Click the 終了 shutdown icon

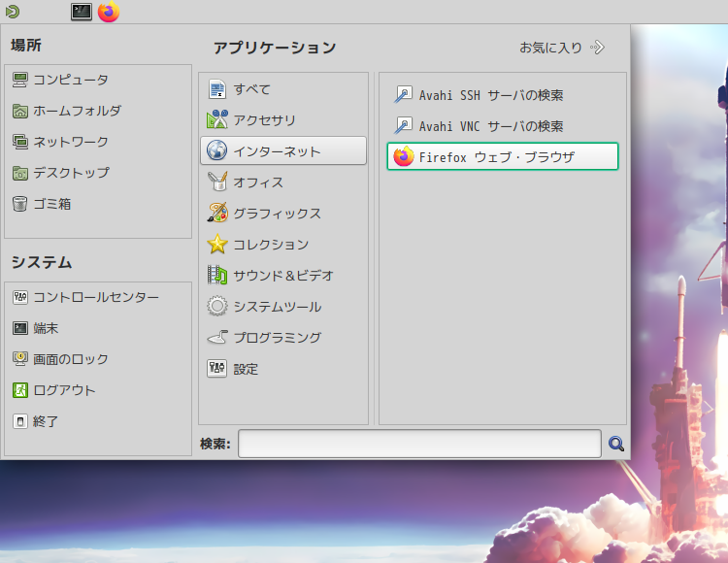click(x=20, y=421)
